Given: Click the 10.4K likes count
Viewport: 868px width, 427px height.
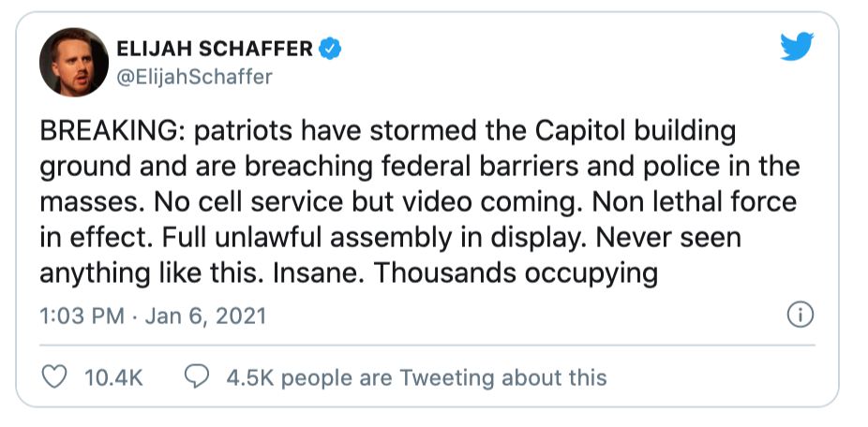Looking at the screenshot, I should tap(113, 377).
